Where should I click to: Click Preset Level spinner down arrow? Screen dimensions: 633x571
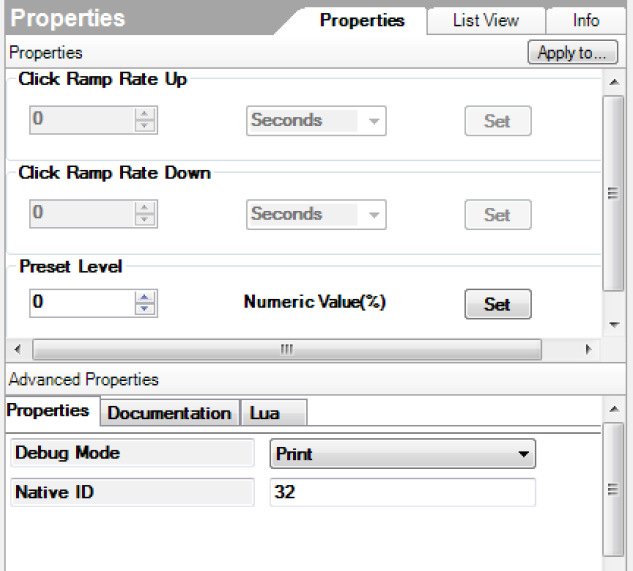click(144, 309)
